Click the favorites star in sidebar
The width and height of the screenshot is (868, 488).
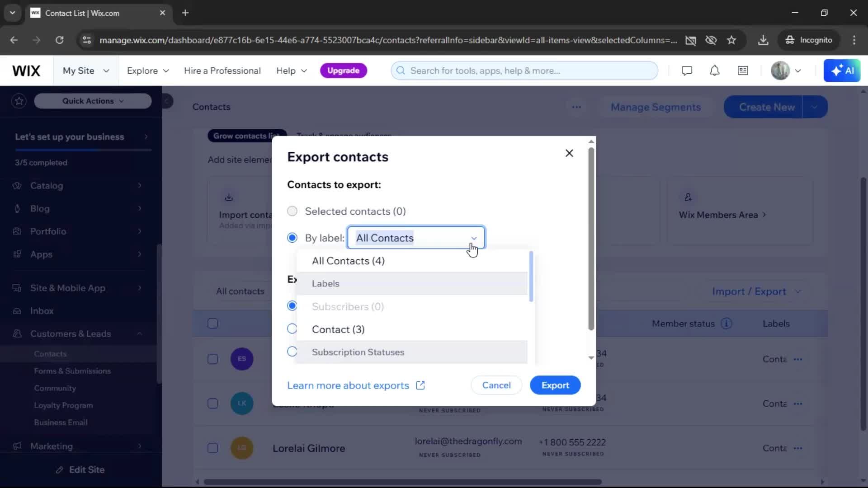point(19,101)
